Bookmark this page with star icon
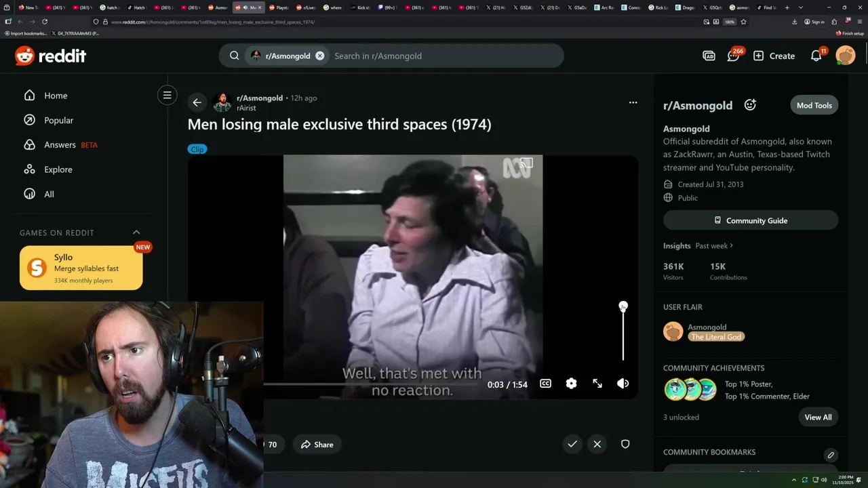 tap(744, 22)
